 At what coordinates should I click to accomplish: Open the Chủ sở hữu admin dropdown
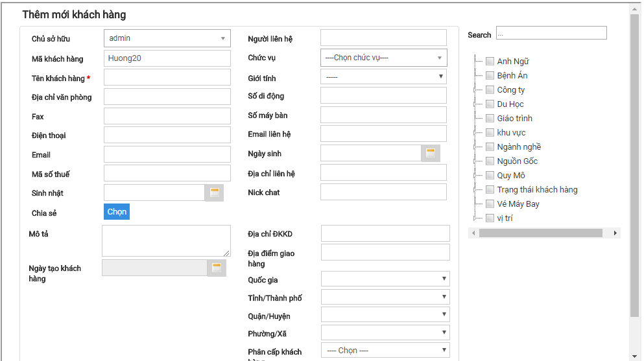[x=167, y=38]
